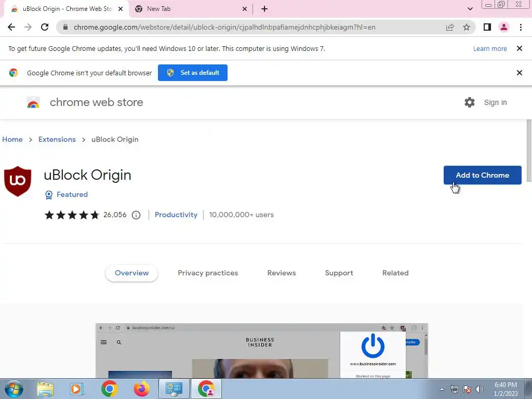Click the page vertical scrollbar
Screen dimensions: 532x399
point(529,151)
